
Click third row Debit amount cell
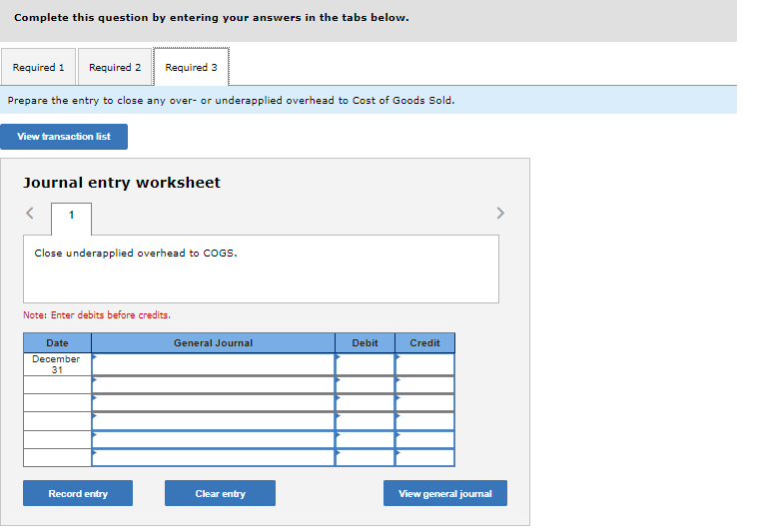[365, 403]
